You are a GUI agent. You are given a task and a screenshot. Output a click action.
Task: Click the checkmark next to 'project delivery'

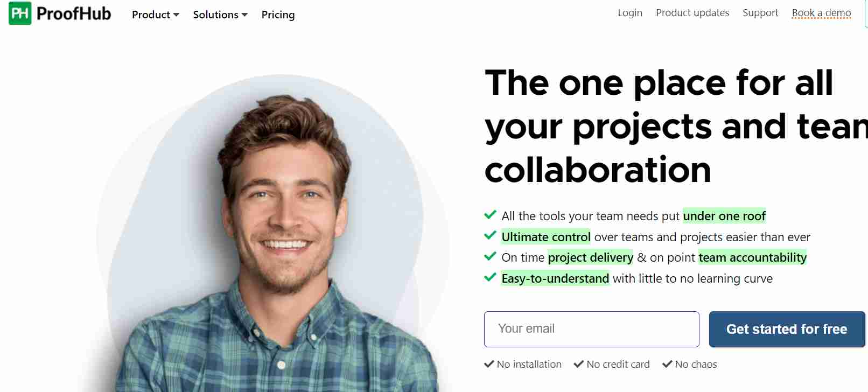[490, 256]
